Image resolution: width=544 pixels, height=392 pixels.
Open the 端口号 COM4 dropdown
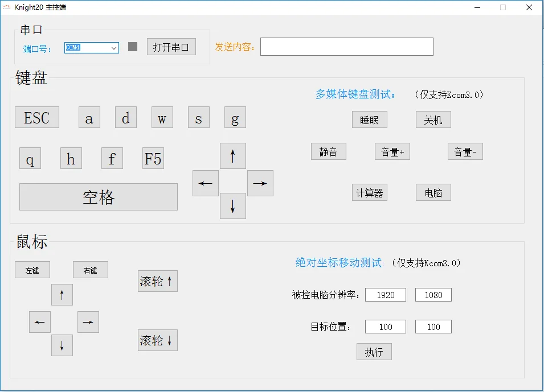(92, 47)
